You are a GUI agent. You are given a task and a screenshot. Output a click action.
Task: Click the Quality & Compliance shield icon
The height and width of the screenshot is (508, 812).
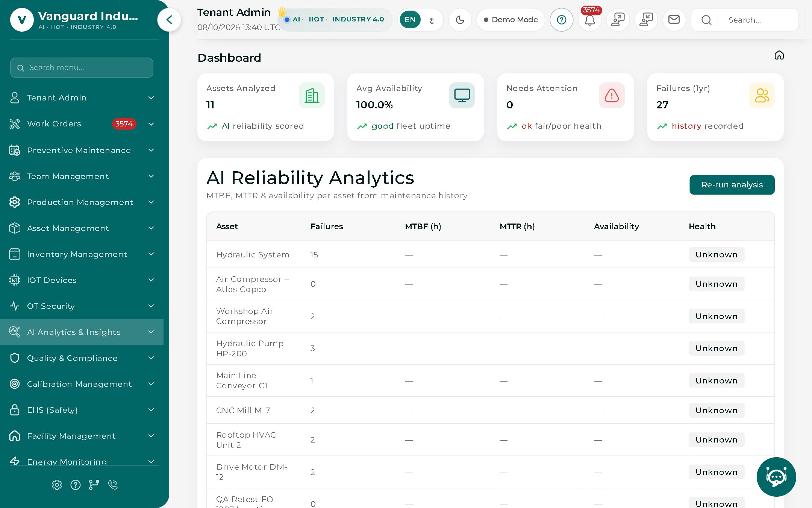click(x=15, y=358)
